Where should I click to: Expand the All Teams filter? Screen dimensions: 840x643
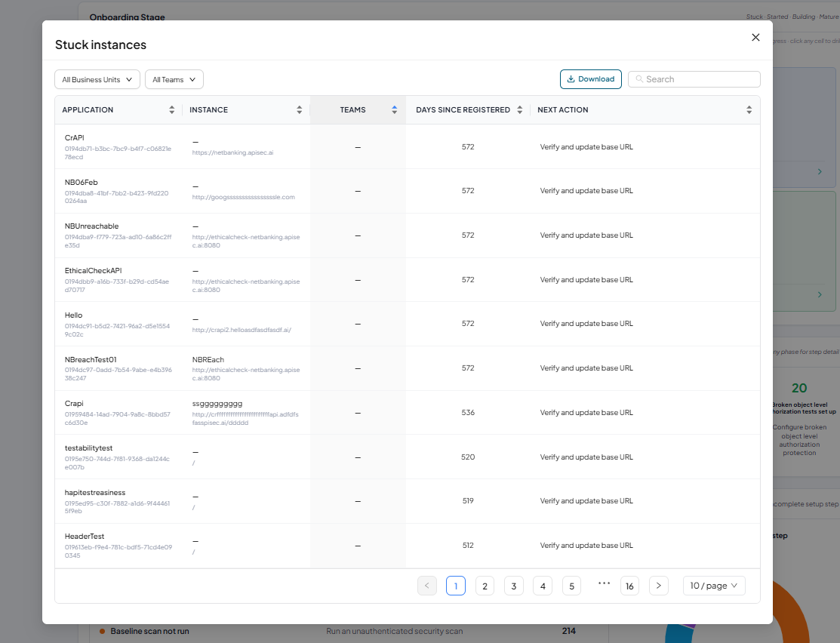[x=174, y=79]
